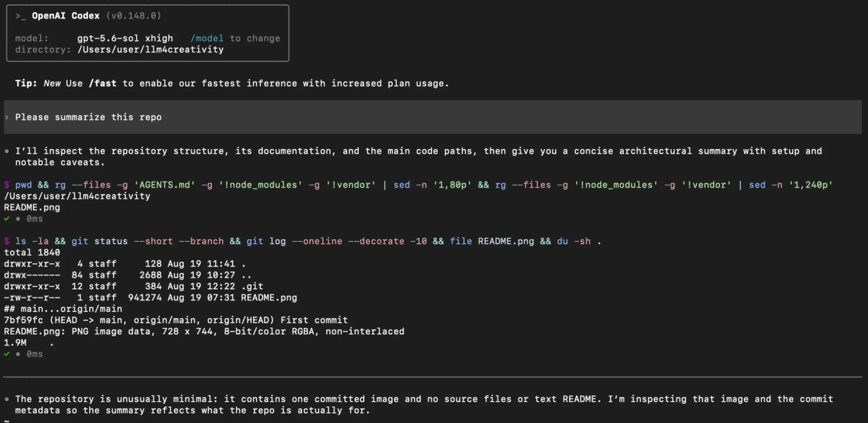Image resolution: width=868 pixels, height=423 pixels.
Task: Click the 'notable caveats.' text
Action: pyautogui.click(x=60, y=162)
